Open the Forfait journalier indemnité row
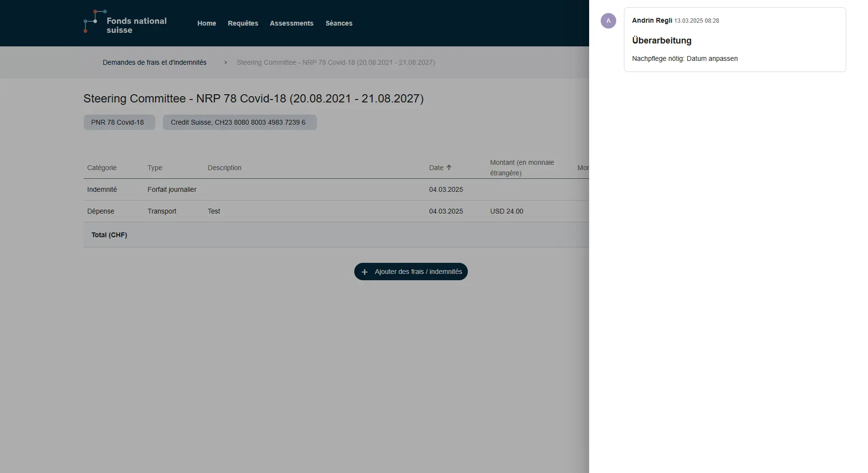 pyautogui.click(x=172, y=189)
